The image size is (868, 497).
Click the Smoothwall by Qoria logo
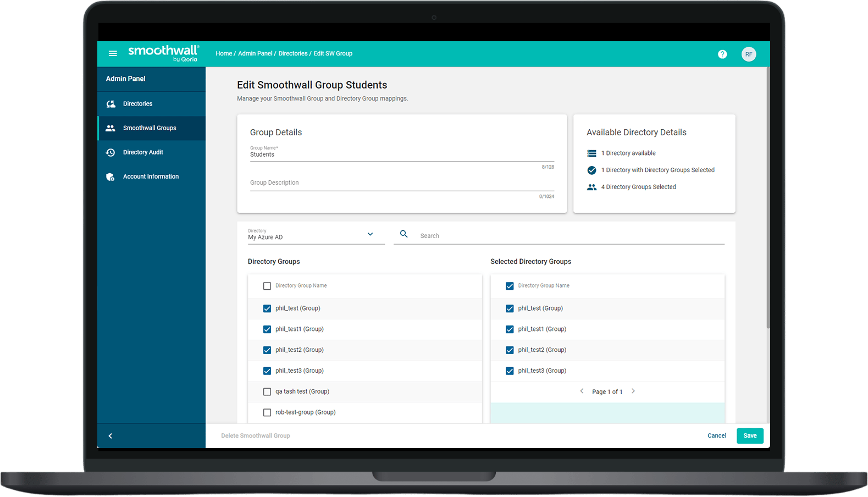tap(163, 53)
